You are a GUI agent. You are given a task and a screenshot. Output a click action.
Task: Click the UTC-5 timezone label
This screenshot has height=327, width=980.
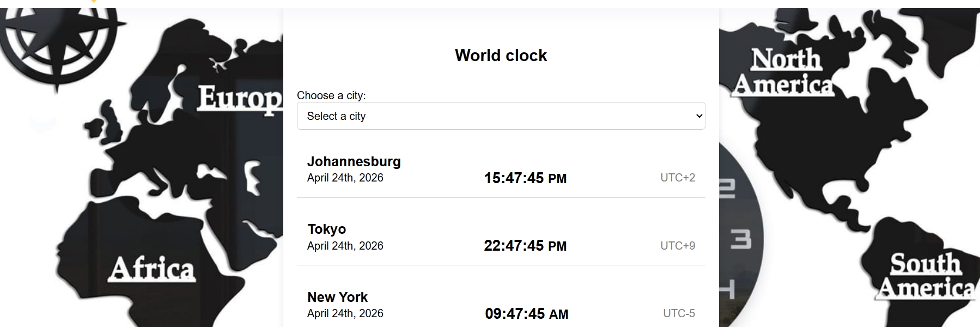coord(679,313)
